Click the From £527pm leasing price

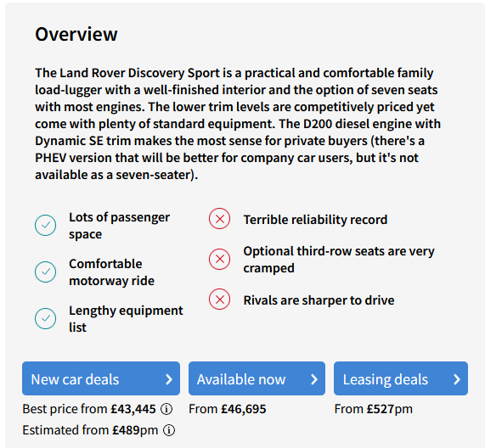click(374, 409)
